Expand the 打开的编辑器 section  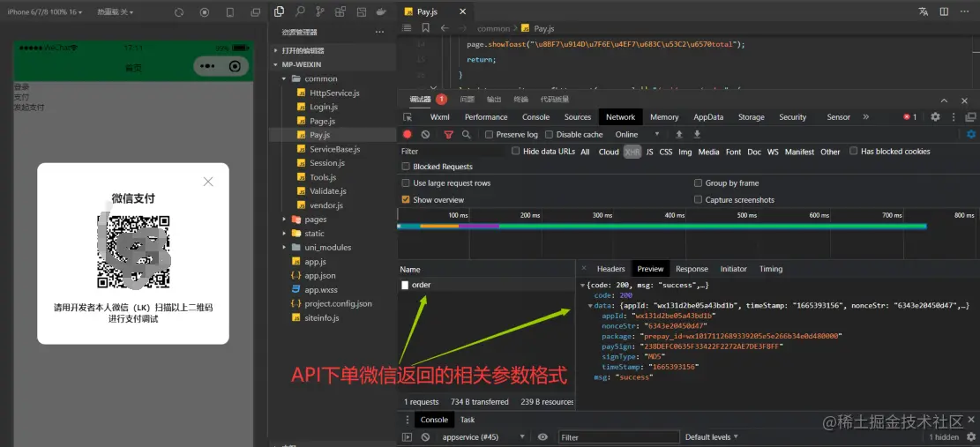303,50
